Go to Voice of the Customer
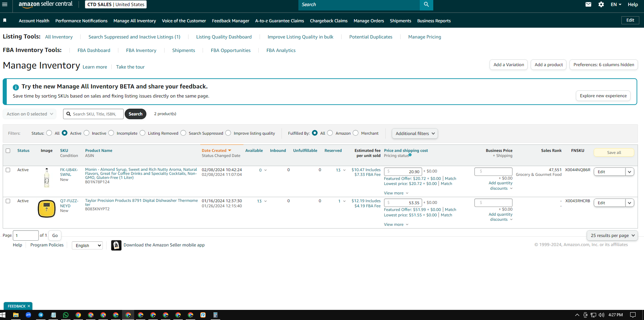Screen dimensions: 644x320 tap(184, 21)
